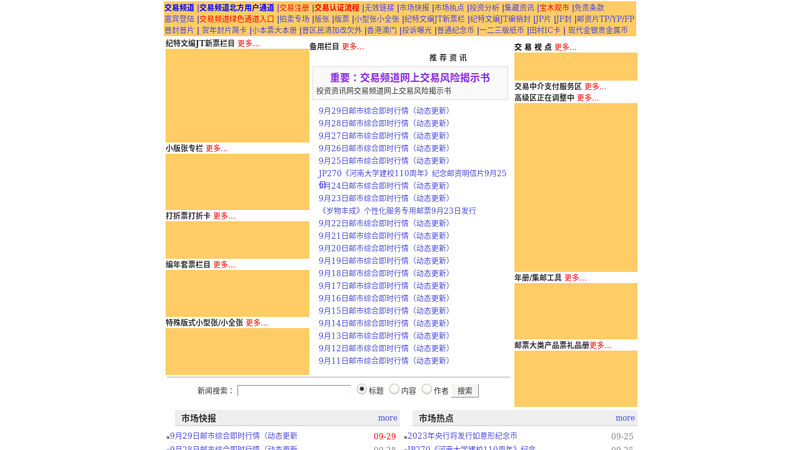Image resolution: width=800 pixels, height=450 pixels.
Task: Open 拍卖专场 nav link
Action: 294,19
